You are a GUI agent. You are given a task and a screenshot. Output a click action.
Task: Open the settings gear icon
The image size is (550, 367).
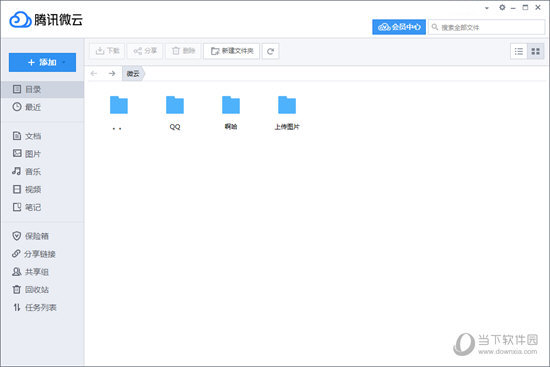click(x=502, y=7)
